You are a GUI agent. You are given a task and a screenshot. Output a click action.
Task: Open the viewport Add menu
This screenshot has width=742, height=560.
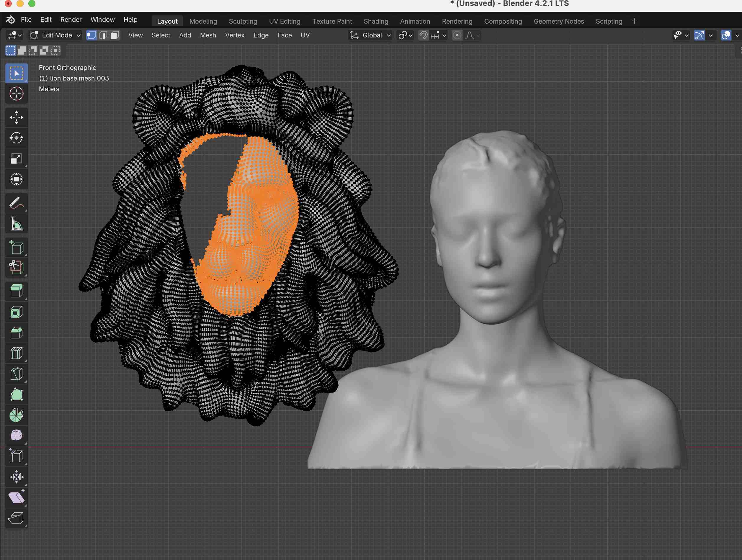pos(185,35)
